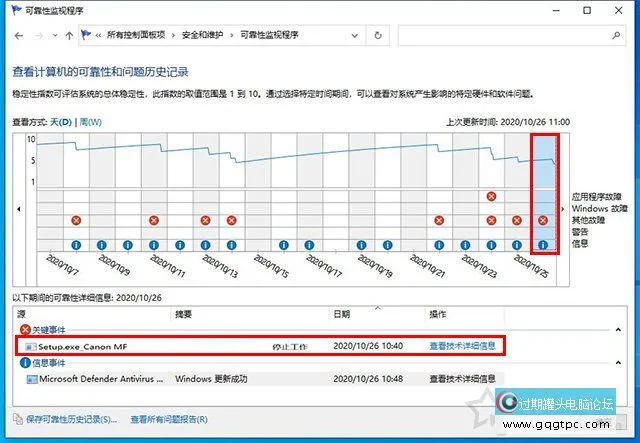Move the chart to later dates with the right arrow
Screen dimensions: 640x443
(x=563, y=209)
